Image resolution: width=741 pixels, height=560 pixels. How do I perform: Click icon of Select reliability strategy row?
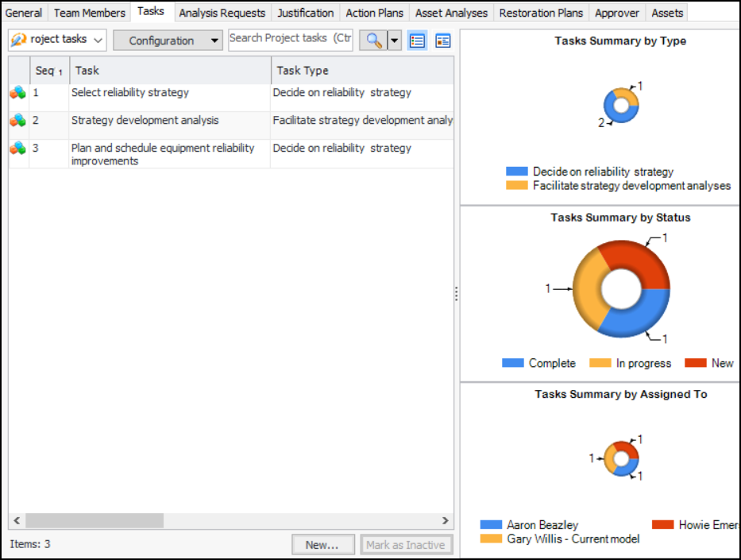point(18,93)
